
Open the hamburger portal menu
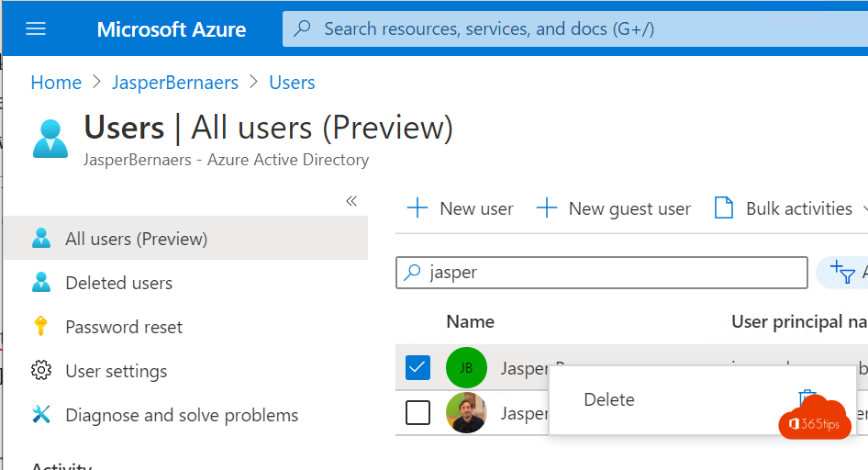(36, 28)
